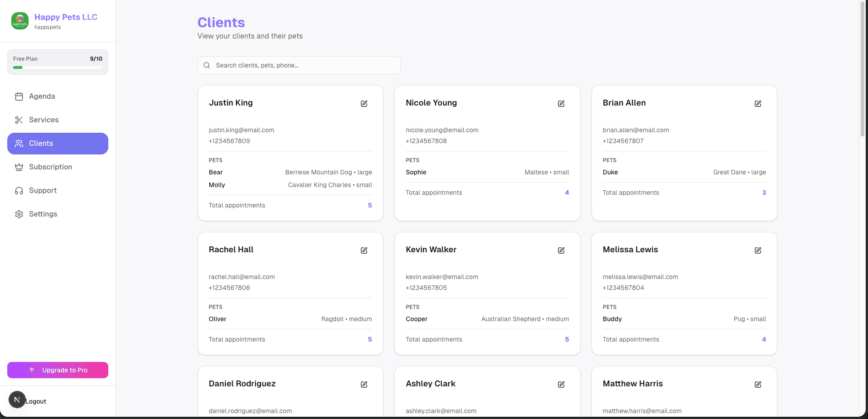This screenshot has height=419, width=868.
Task: Open Support via the headphones icon
Action: click(19, 190)
